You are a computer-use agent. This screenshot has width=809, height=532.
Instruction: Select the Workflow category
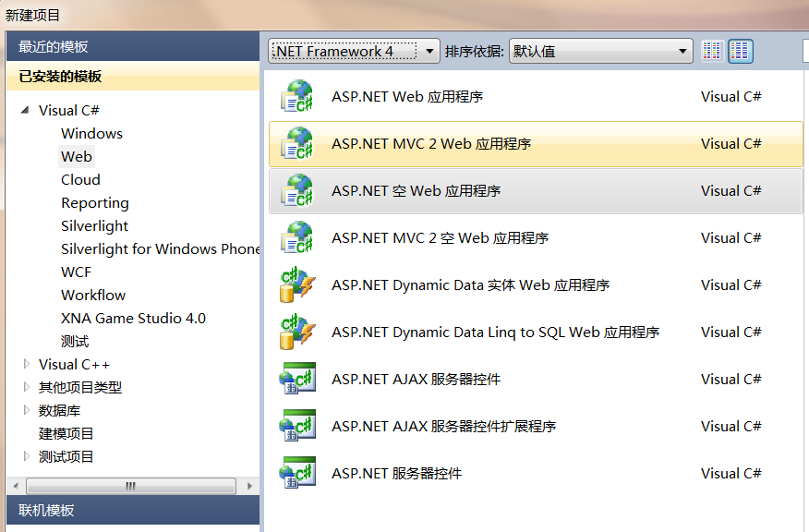93,296
